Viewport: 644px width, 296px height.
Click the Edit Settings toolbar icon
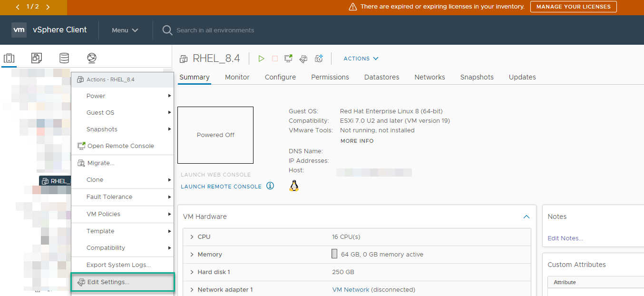[303, 59]
